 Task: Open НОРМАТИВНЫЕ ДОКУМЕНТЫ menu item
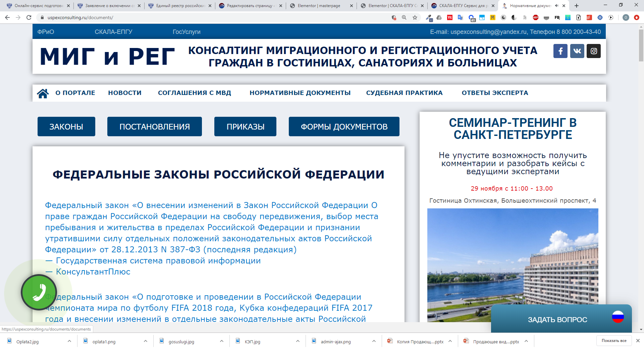300,93
